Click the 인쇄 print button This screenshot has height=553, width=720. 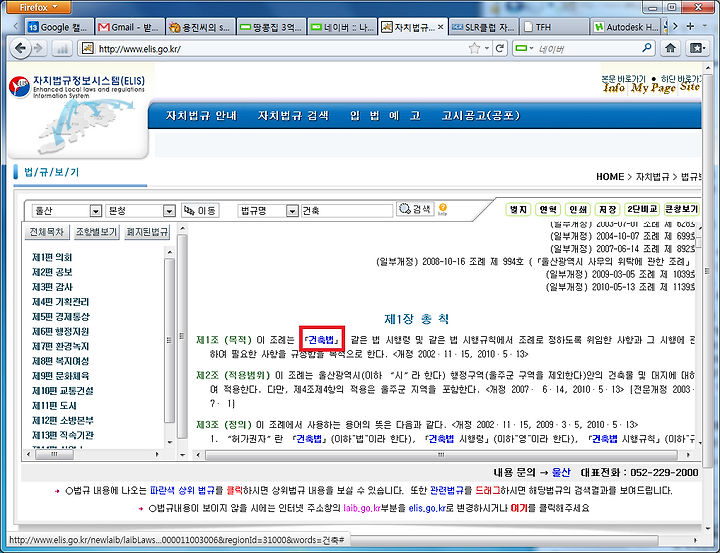578,209
